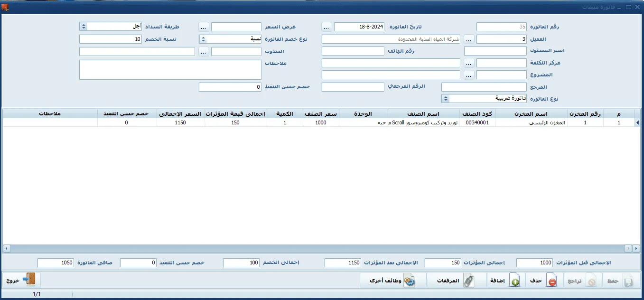Click the مركز التكلفة code input field
Viewport: 644px width, 300px height.
click(502, 63)
